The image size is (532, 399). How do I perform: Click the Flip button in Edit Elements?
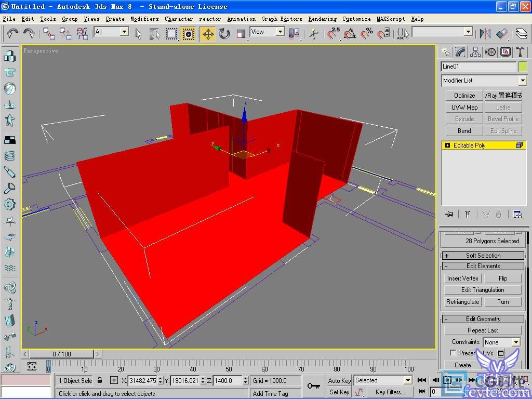pyautogui.click(x=503, y=278)
